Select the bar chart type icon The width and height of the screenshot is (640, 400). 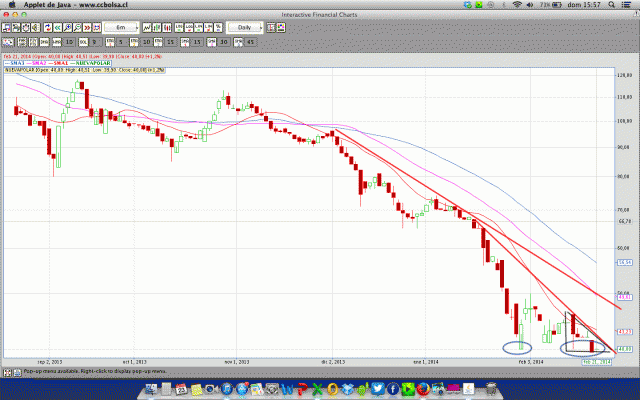click(x=157, y=27)
